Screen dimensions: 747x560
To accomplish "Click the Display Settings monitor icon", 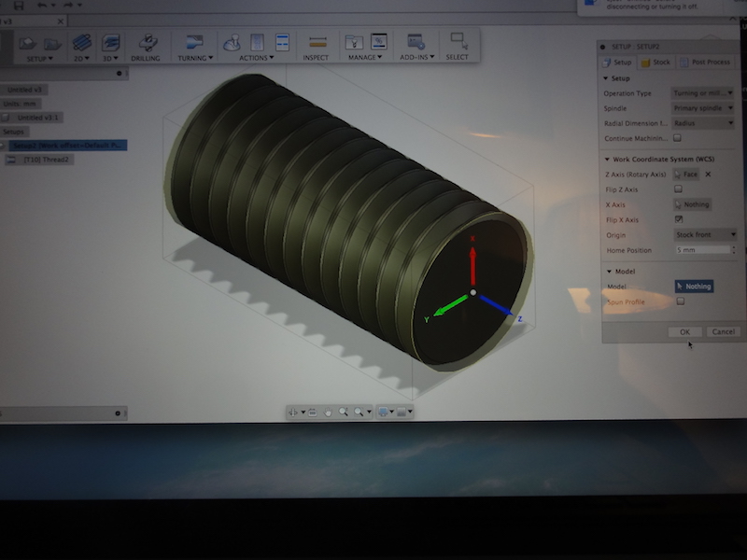I will pos(383,412).
